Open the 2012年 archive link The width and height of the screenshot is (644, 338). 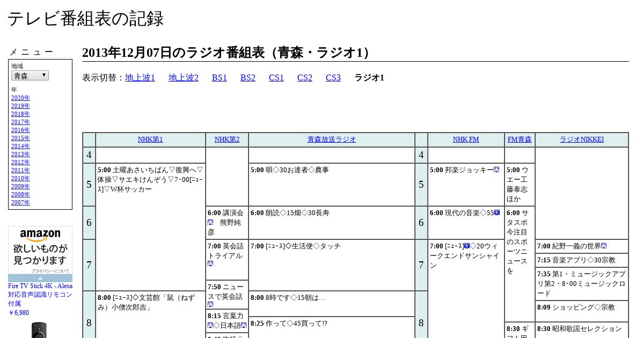pyautogui.click(x=20, y=162)
